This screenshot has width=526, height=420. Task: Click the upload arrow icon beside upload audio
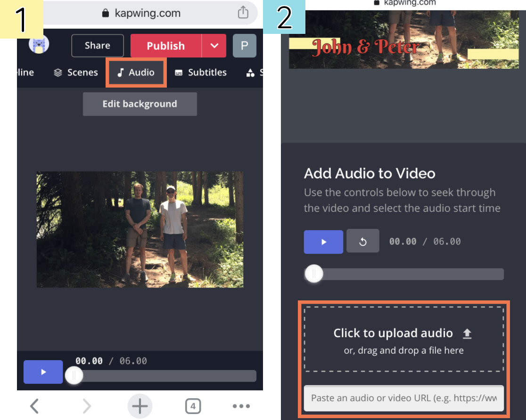467,333
